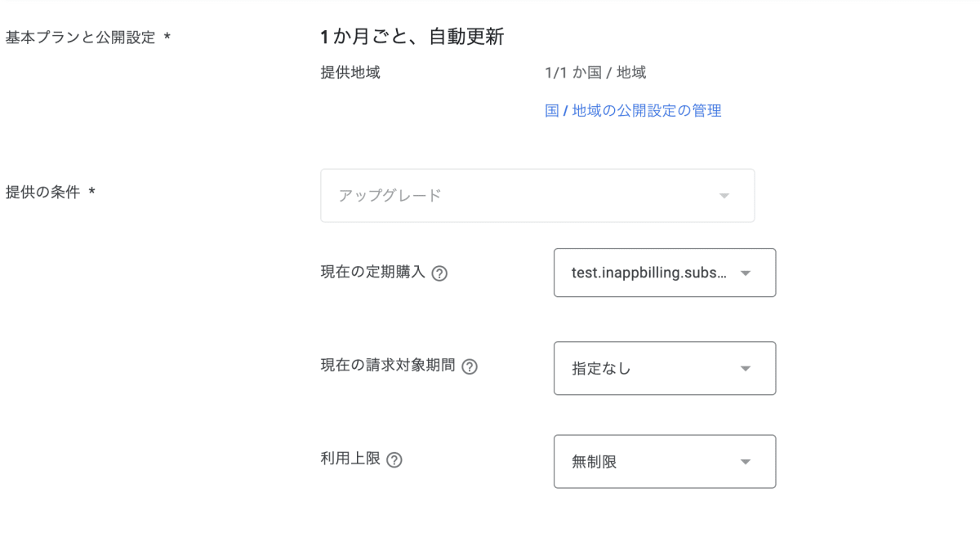Click the arrow next to test.inappbilling.subs…
980x550 pixels.
pos(745,273)
